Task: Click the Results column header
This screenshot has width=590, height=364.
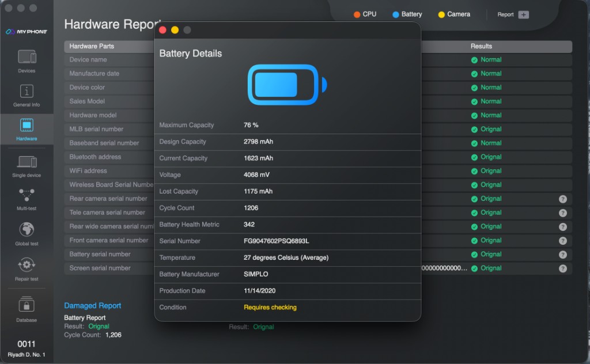Action: (481, 46)
